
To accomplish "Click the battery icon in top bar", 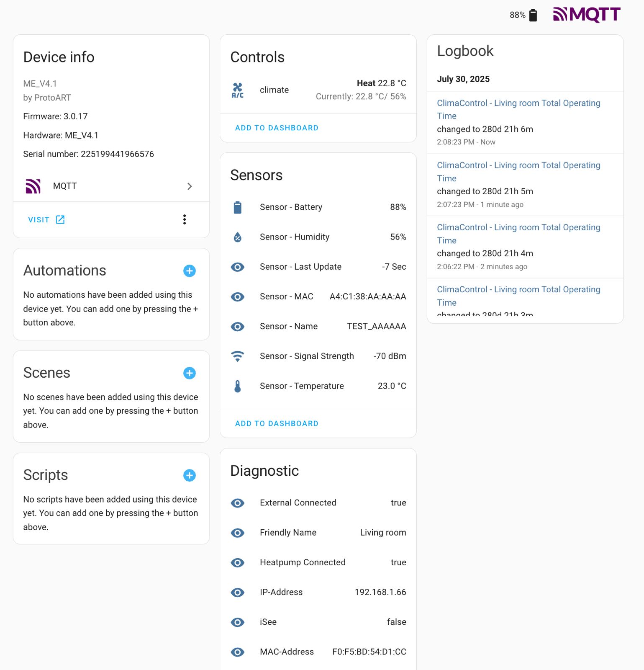I will [x=533, y=15].
